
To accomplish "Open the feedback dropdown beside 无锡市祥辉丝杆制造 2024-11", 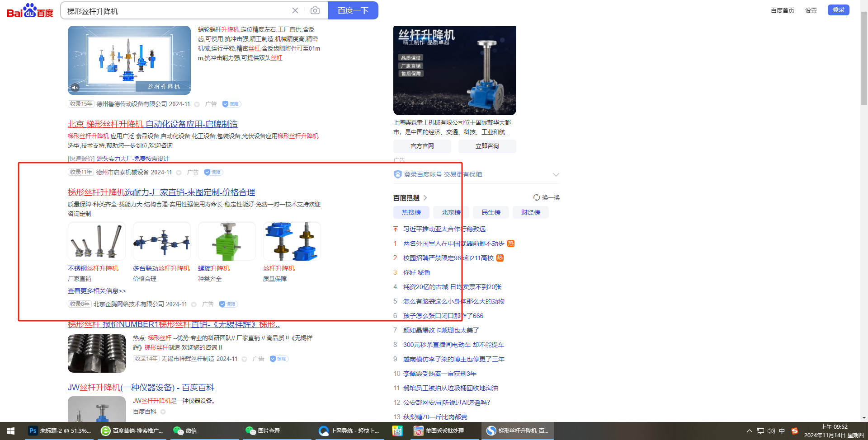I will coord(244,359).
